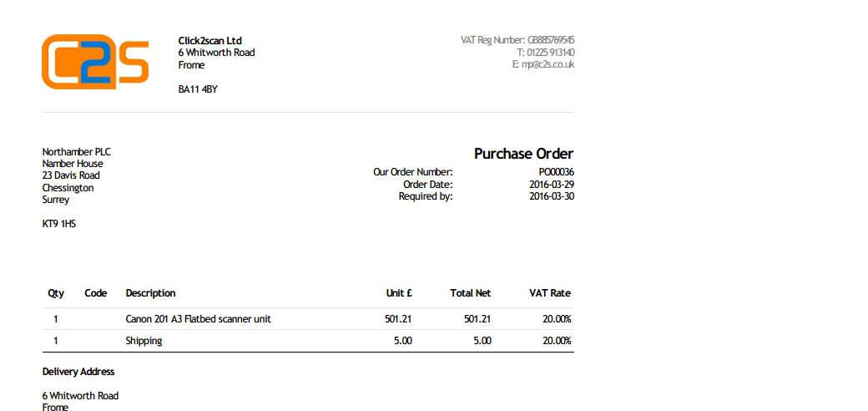868x411 pixels.
Task: Select the Click2scan Ltd company name
Action: (x=210, y=40)
